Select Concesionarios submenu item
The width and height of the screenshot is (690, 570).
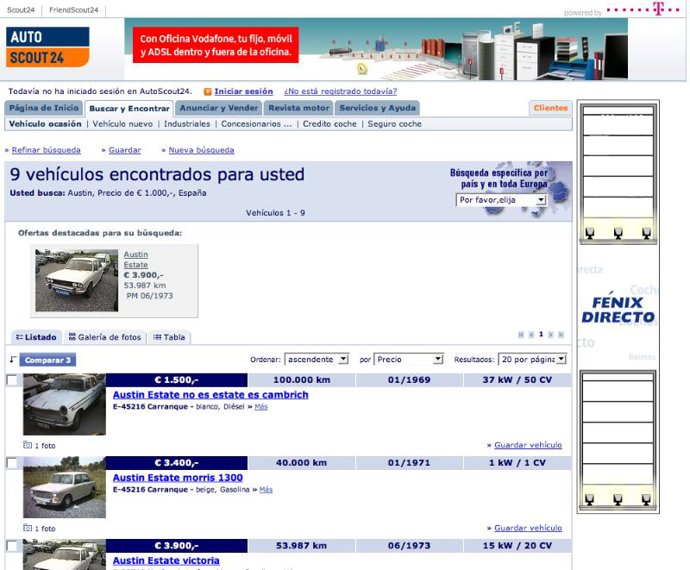(256, 124)
